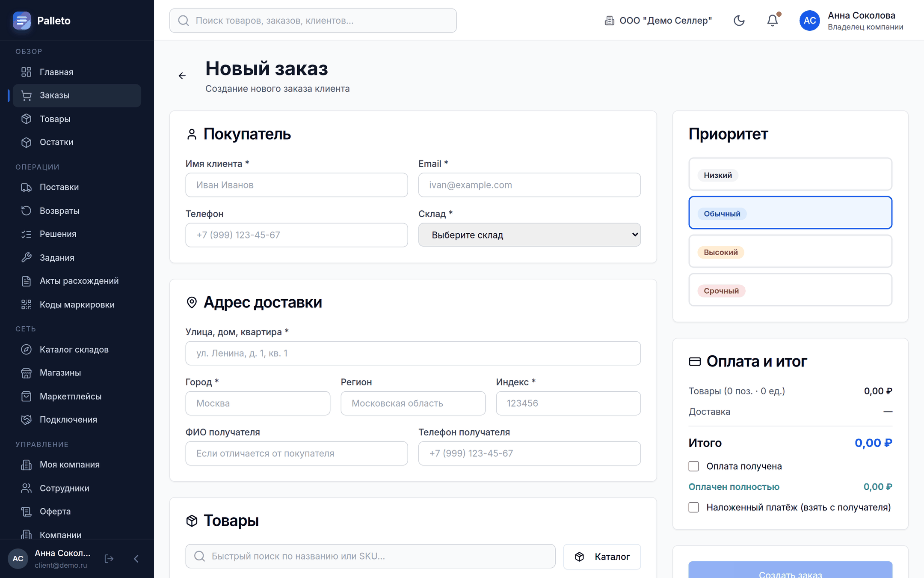Click the search magnifier icon in the top bar

(184, 21)
